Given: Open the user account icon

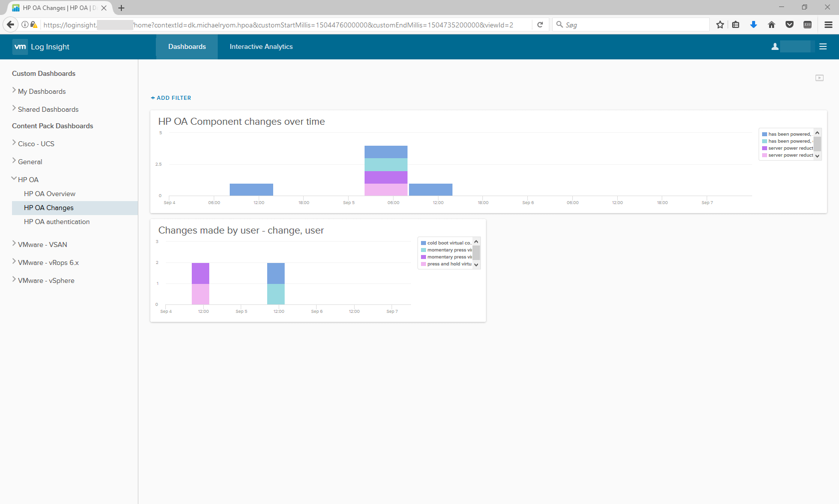Looking at the screenshot, I should [775, 46].
